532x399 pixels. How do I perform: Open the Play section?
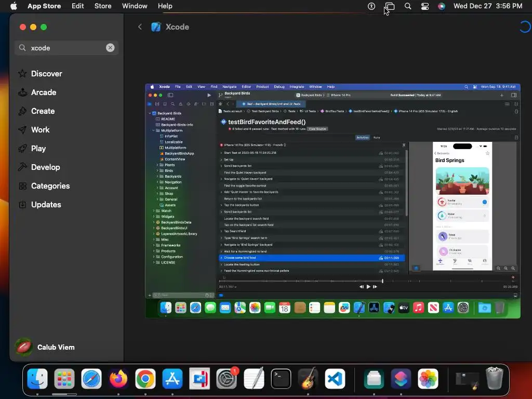click(x=38, y=148)
